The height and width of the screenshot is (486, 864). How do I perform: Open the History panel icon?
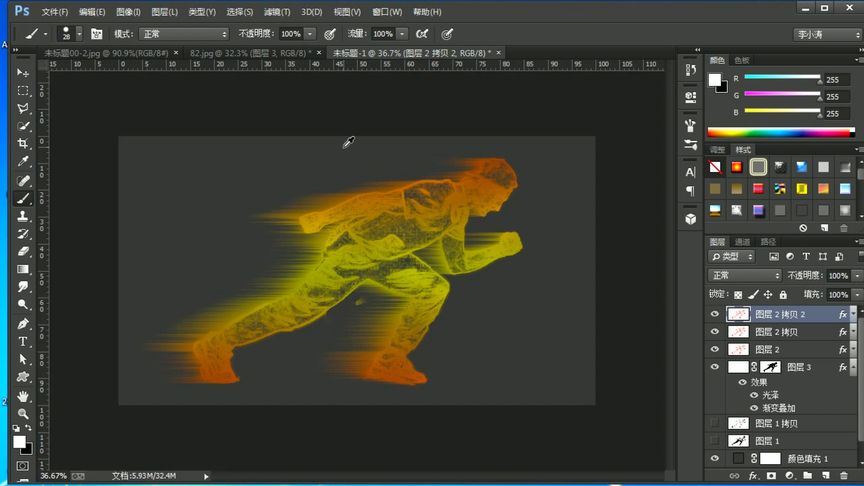[x=690, y=69]
